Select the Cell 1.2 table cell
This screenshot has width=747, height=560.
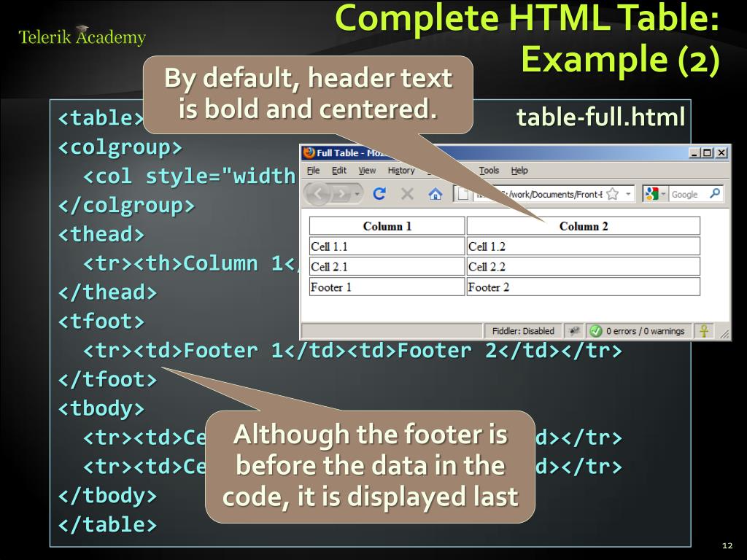click(584, 246)
